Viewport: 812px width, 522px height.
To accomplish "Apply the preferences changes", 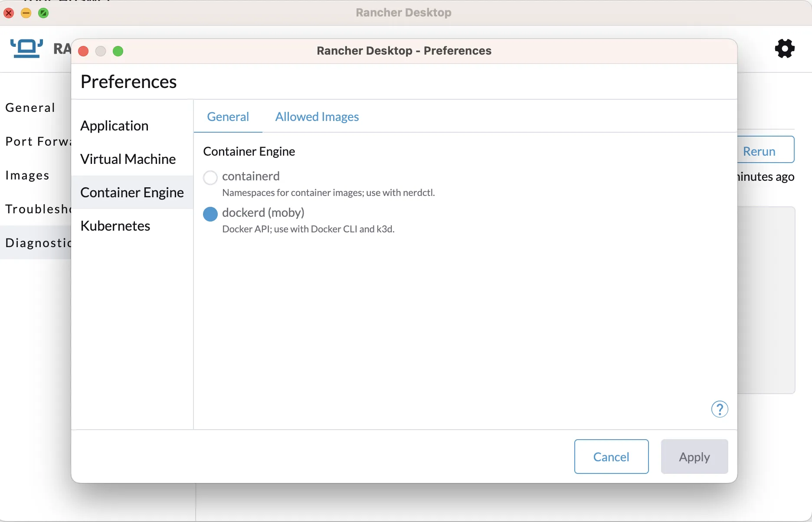I will point(694,457).
